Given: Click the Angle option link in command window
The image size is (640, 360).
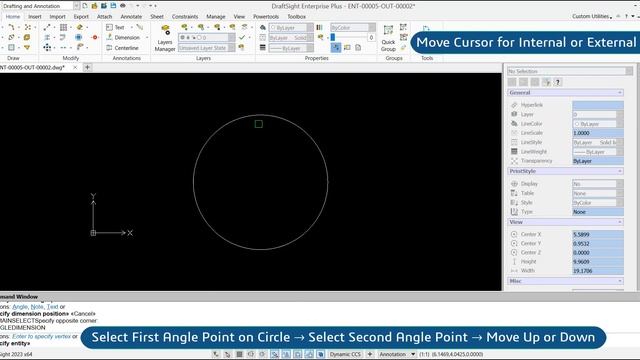Looking at the screenshot, I should (20, 307).
